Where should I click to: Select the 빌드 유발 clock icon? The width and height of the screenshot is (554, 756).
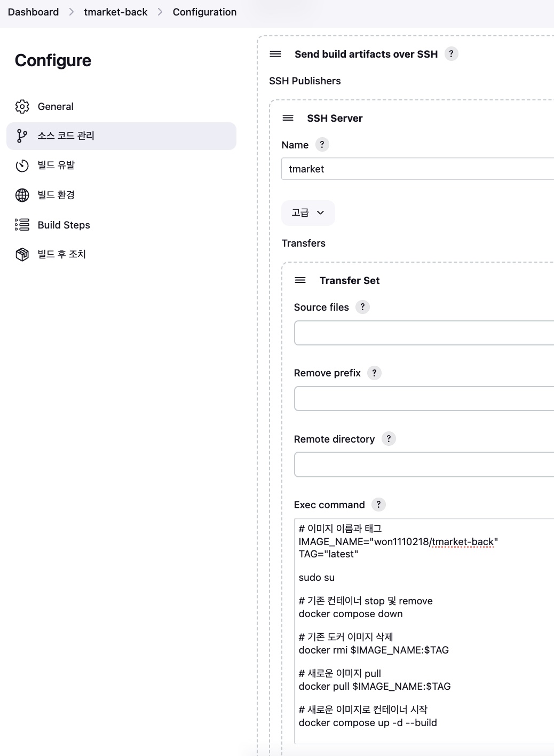click(22, 166)
